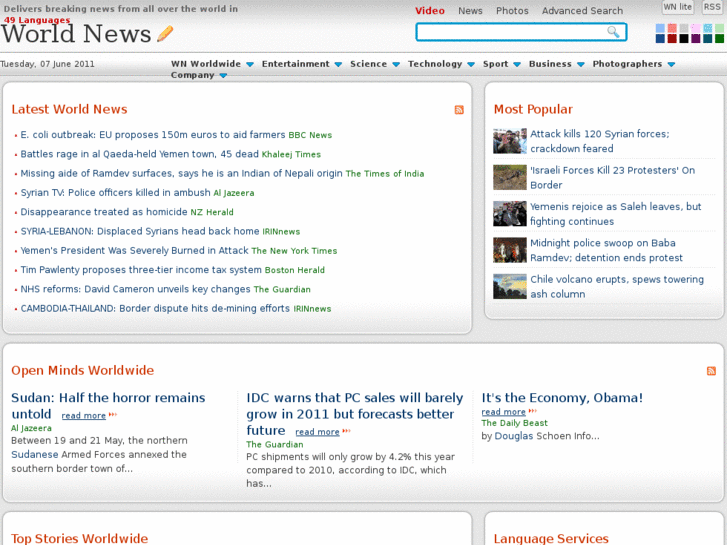Image resolution: width=727 pixels, height=545 pixels.
Task: Click the pencil icon beside World News logo
Action: pos(165,33)
